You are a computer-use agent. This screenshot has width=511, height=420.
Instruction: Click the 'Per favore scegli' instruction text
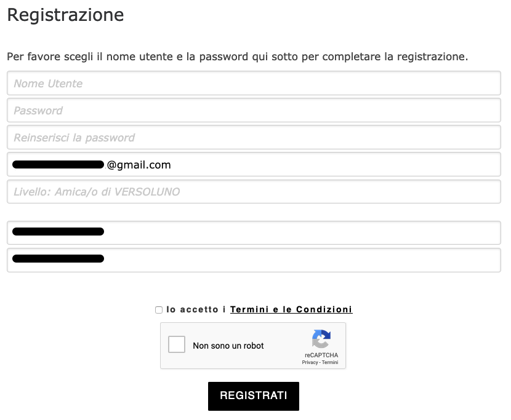pyautogui.click(x=237, y=57)
